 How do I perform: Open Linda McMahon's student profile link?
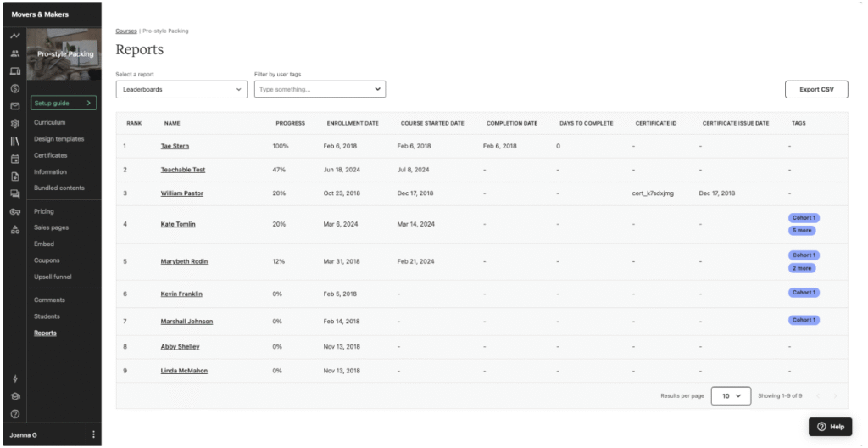click(184, 371)
